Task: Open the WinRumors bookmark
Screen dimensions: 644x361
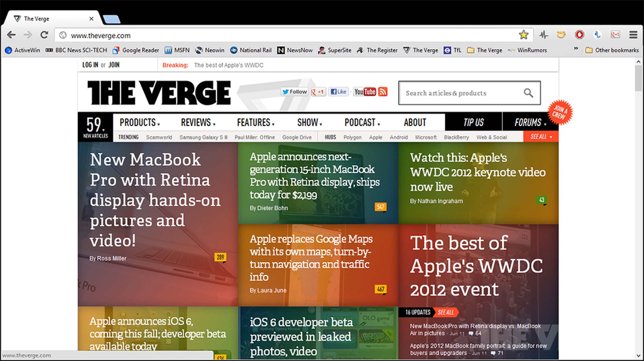Action: [x=527, y=50]
